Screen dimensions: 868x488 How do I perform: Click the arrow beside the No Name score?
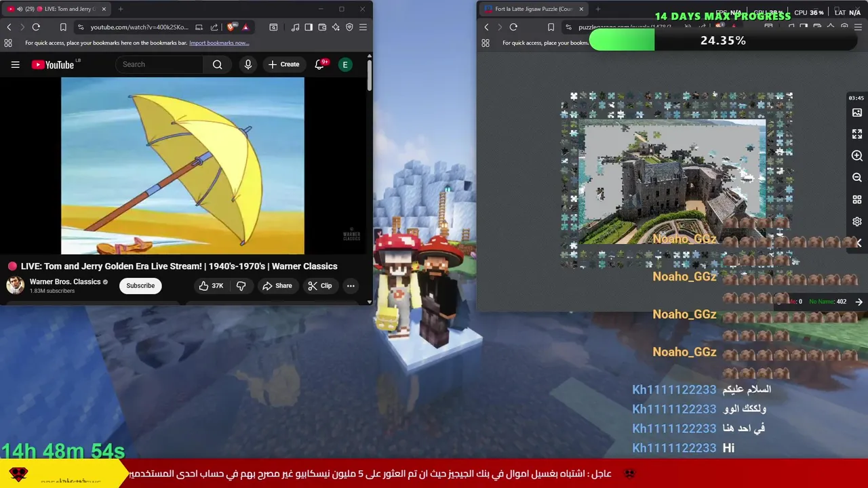click(x=859, y=302)
